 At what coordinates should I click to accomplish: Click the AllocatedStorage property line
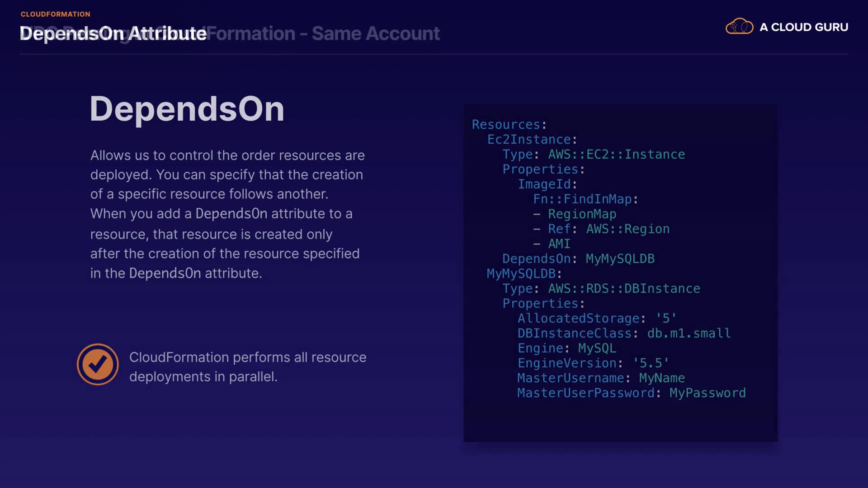tap(597, 318)
